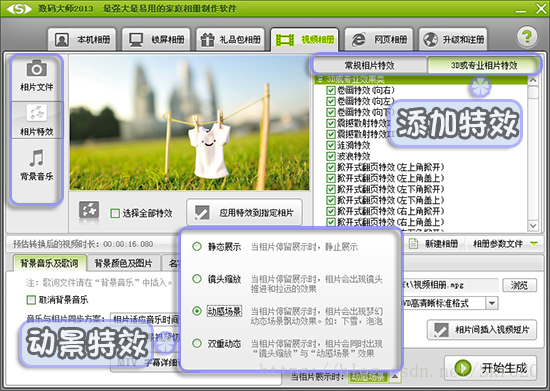The image size is (550, 391).
Task: Click 新建相册 button
Action: (434, 244)
